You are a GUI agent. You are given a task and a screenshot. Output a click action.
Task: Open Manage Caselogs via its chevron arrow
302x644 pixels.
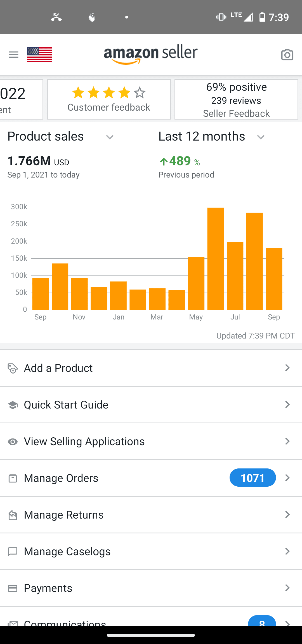287,551
